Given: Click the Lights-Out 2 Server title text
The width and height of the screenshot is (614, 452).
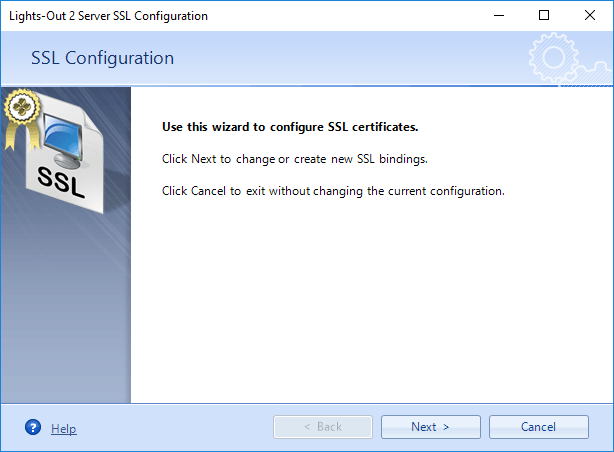Looking at the screenshot, I should tap(108, 16).
